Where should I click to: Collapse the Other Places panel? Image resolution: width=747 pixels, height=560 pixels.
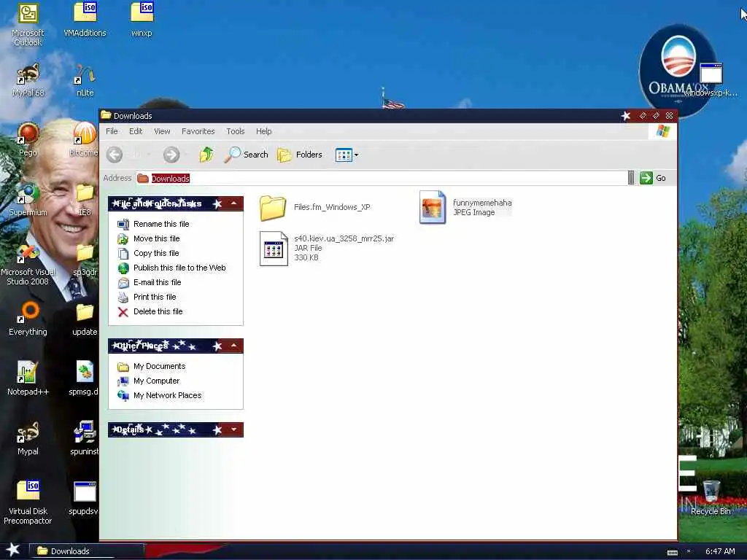click(x=234, y=346)
